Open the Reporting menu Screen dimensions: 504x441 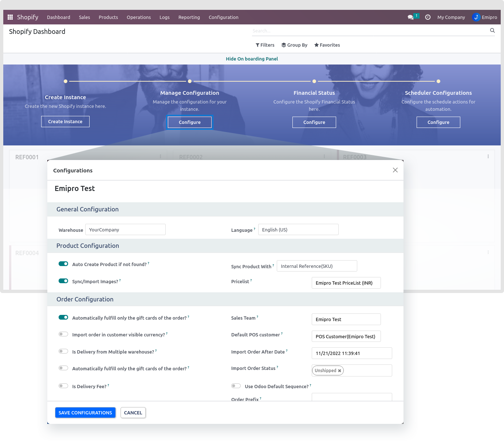pyautogui.click(x=189, y=17)
